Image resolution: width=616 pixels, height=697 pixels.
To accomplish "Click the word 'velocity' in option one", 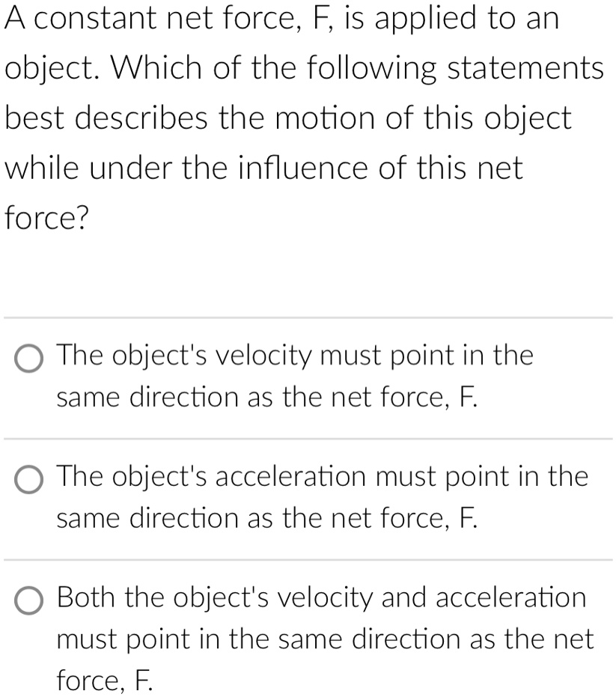I will (x=263, y=355).
